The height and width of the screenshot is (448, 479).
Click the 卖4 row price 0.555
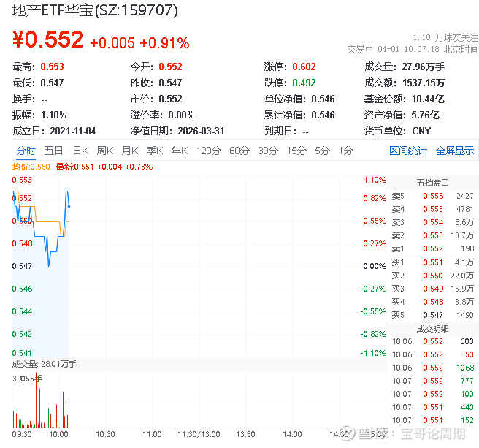tap(433, 209)
